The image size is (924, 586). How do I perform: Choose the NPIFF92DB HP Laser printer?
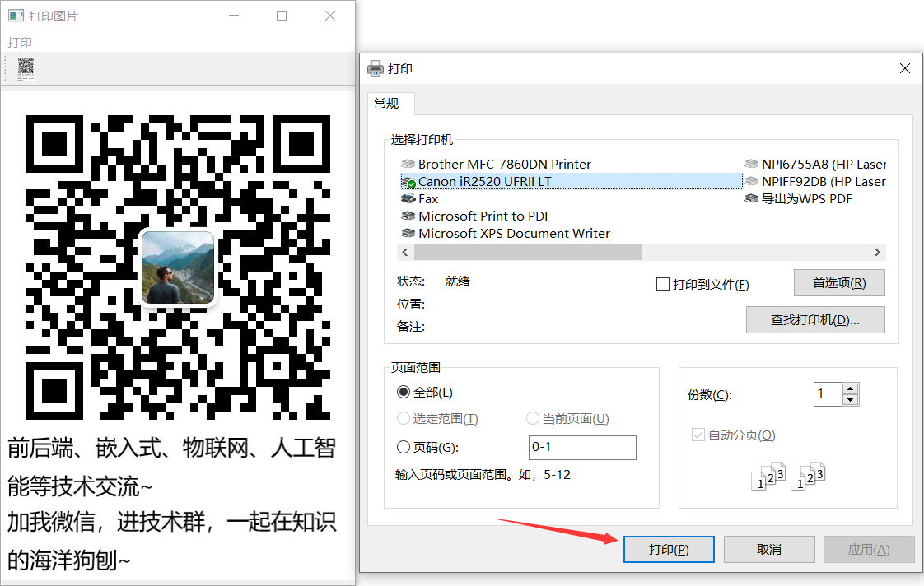(x=815, y=181)
